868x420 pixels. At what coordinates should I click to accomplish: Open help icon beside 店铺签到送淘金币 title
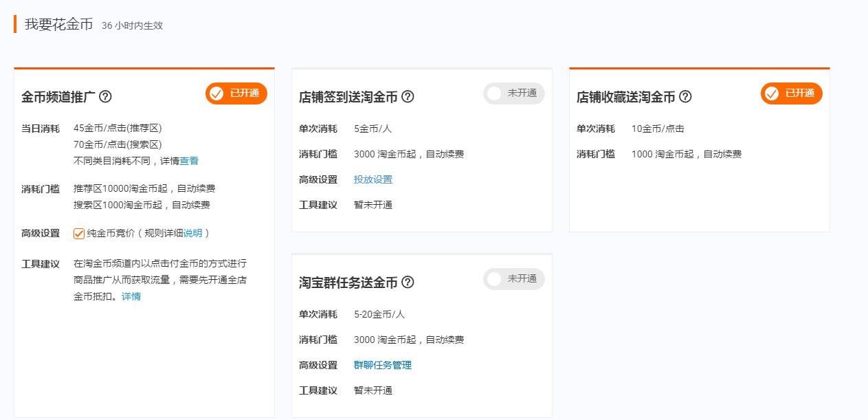(408, 97)
